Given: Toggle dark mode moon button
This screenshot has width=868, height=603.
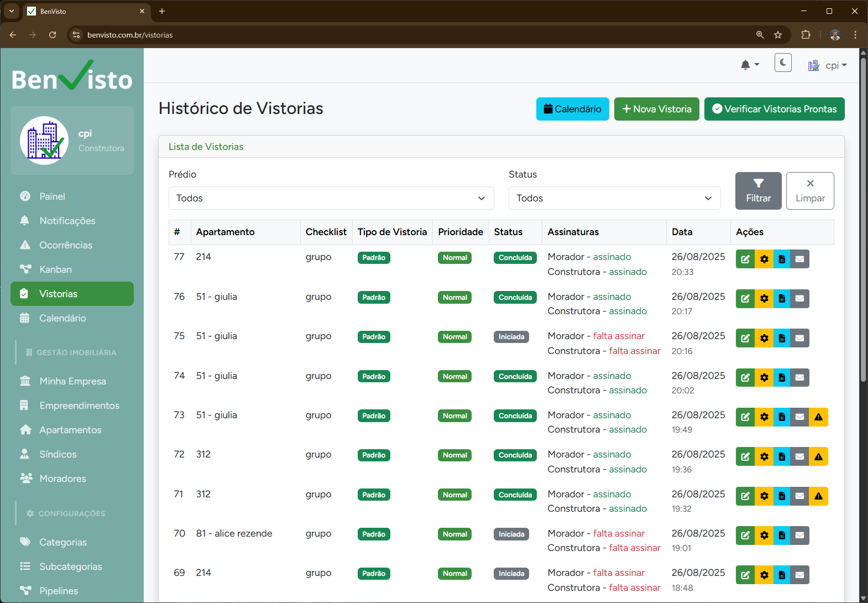Looking at the screenshot, I should [783, 63].
